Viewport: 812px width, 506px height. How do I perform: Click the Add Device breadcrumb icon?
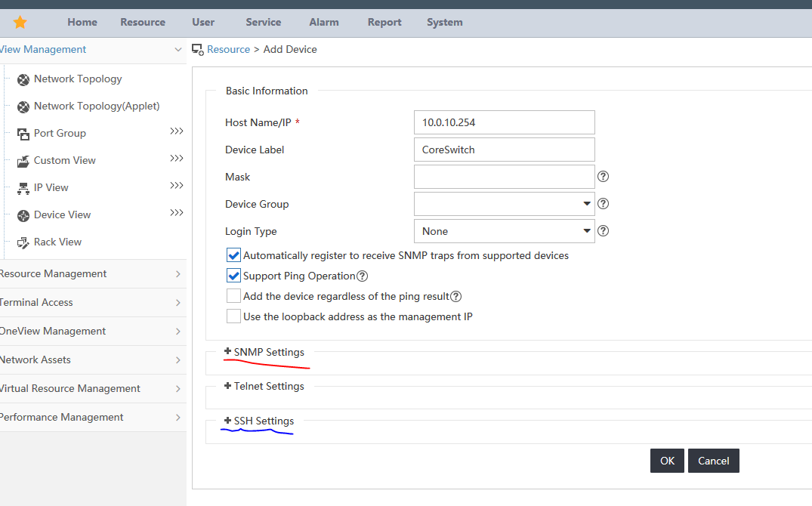tap(198, 50)
